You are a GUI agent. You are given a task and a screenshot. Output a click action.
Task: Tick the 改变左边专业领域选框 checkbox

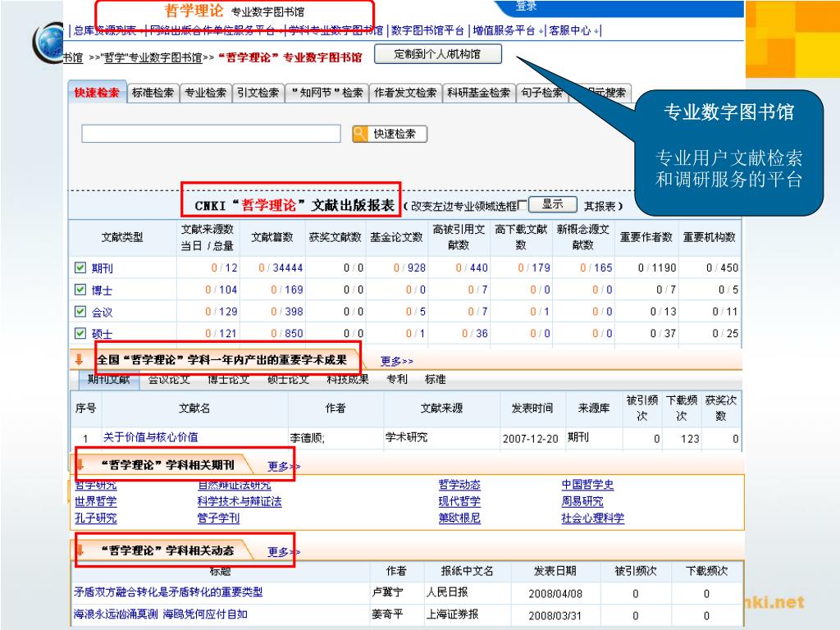pos(523,205)
